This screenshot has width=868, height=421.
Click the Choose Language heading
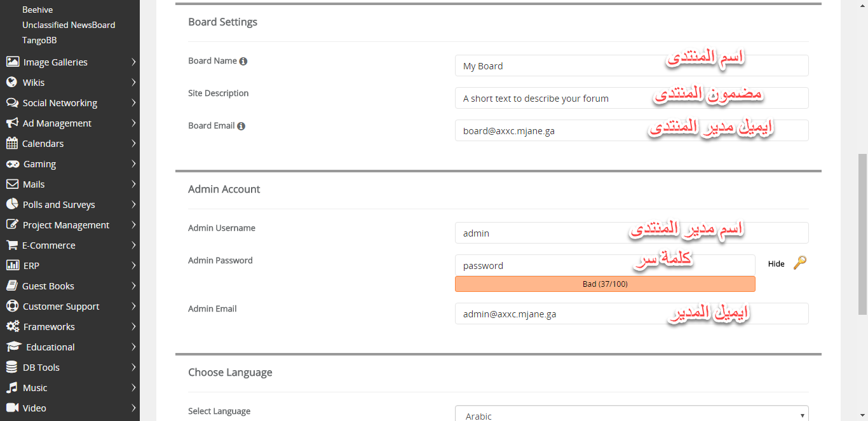(x=230, y=372)
